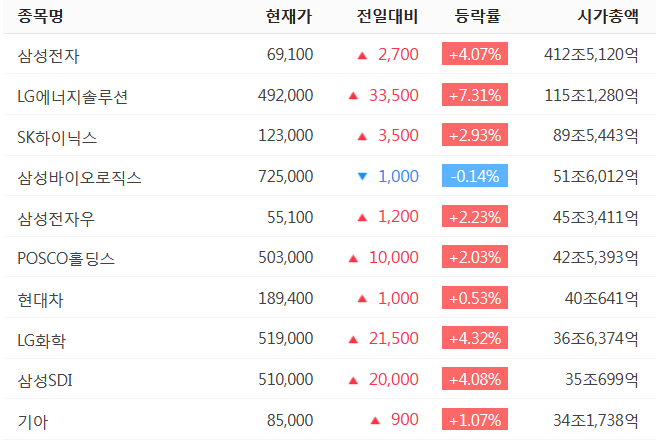This screenshot has width=656, height=444.
Task: Click the up arrow in 삼성SDI row
Action: [x=353, y=380]
